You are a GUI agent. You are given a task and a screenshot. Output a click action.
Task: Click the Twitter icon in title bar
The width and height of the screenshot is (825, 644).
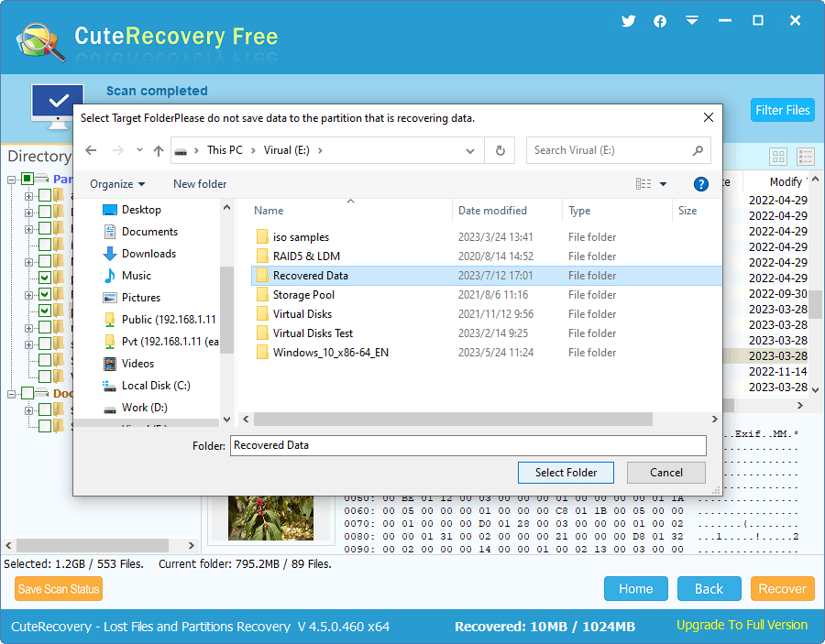628,21
